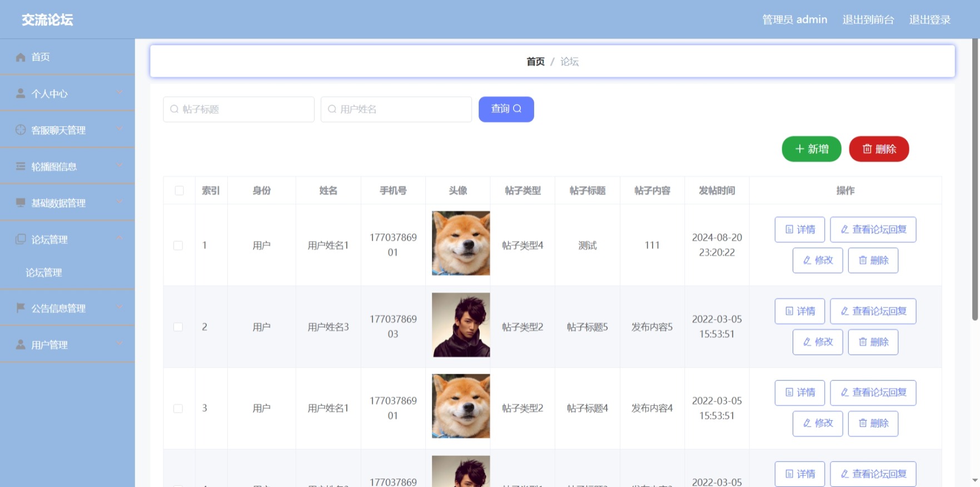Click the 2024-08-20 23:20:22 timestamp

(717, 245)
